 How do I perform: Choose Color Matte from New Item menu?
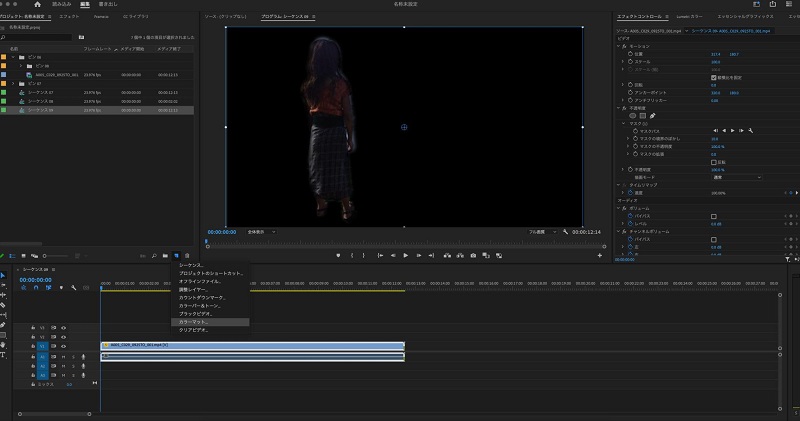point(210,322)
